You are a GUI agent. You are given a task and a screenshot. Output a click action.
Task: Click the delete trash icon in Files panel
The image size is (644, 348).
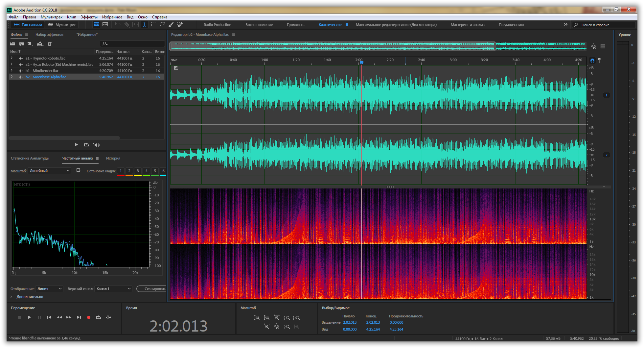tap(50, 44)
